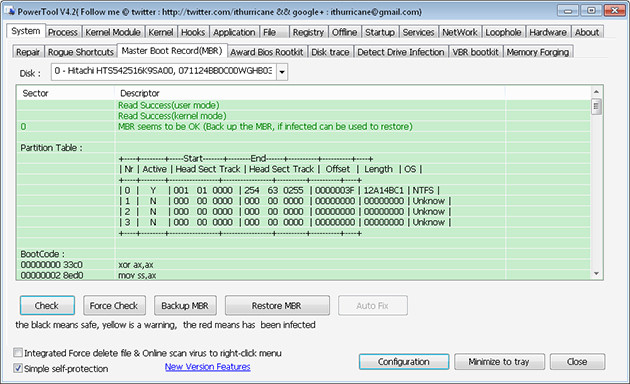Viewport: 630px width, 384px height.
Task: Select partition 3 Unknow row
Action: [303, 222]
